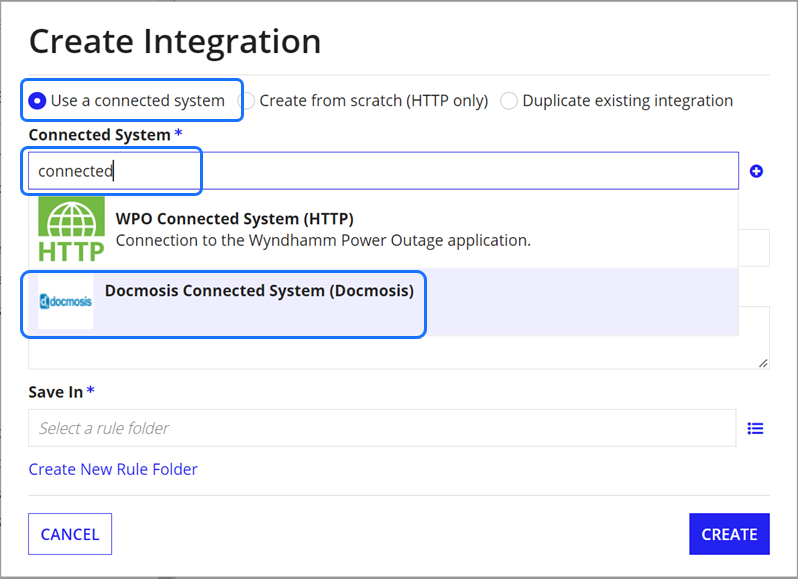Open the 'Create New Rule Folder' link
Screen dimensions: 799x579
click(113, 469)
